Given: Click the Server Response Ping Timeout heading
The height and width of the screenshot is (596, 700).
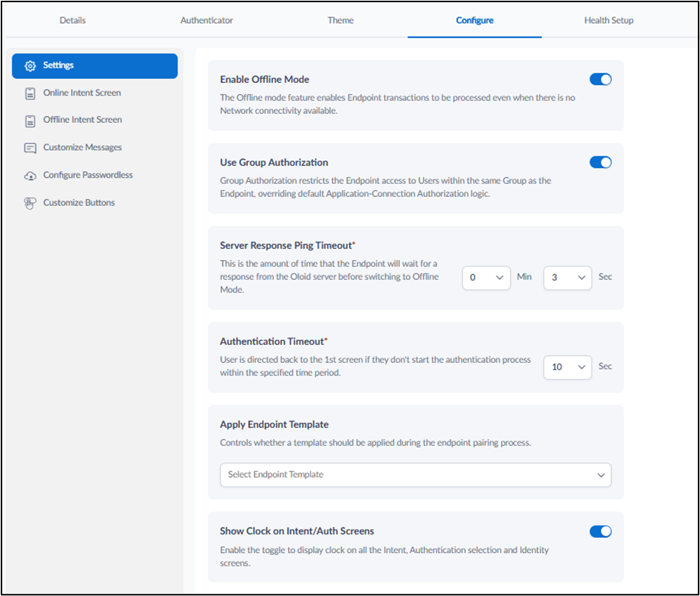Looking at the screenshot, I should coord(287,245).
